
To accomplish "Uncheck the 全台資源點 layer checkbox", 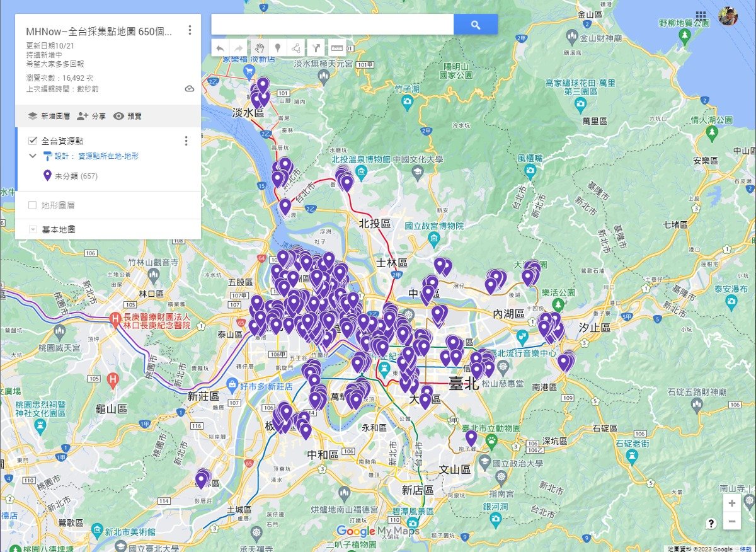I will 33,141.
